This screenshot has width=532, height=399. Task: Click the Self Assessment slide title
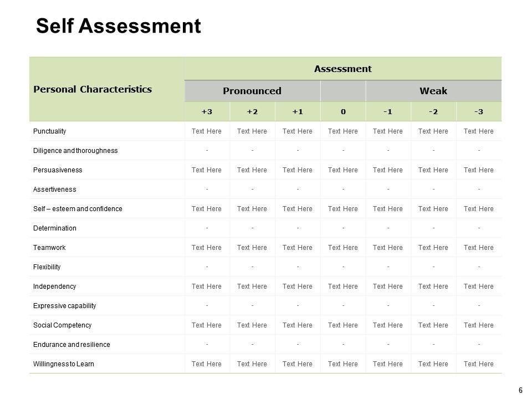(x=118, y=26)
